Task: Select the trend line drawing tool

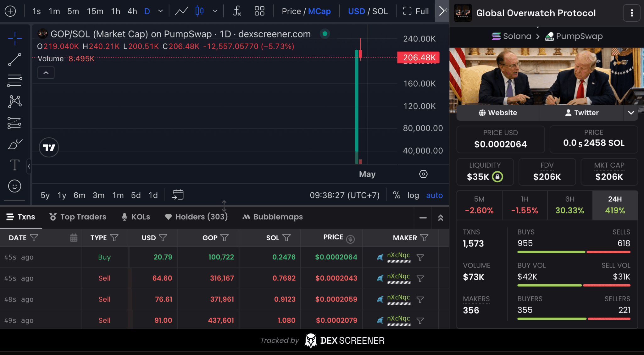Action: 14,59
